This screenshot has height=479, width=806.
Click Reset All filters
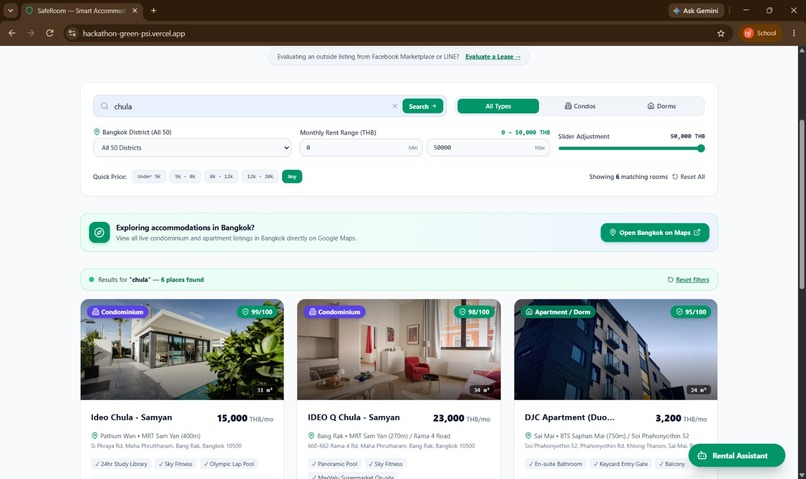pyautogui.click(x=688, y=176)
